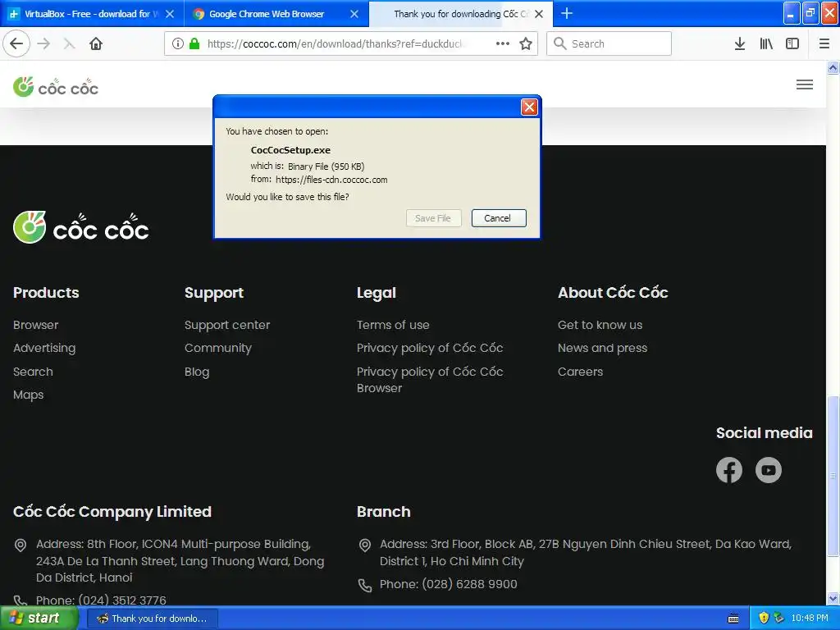Click Cốc Cốc logo in page header
The height and width of the screenshot is (630, 840).
(x=56, y=87)
